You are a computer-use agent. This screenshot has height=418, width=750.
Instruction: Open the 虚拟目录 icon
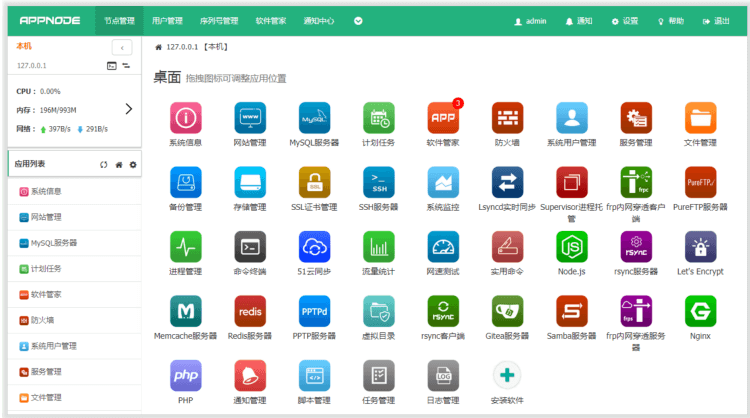379,311
